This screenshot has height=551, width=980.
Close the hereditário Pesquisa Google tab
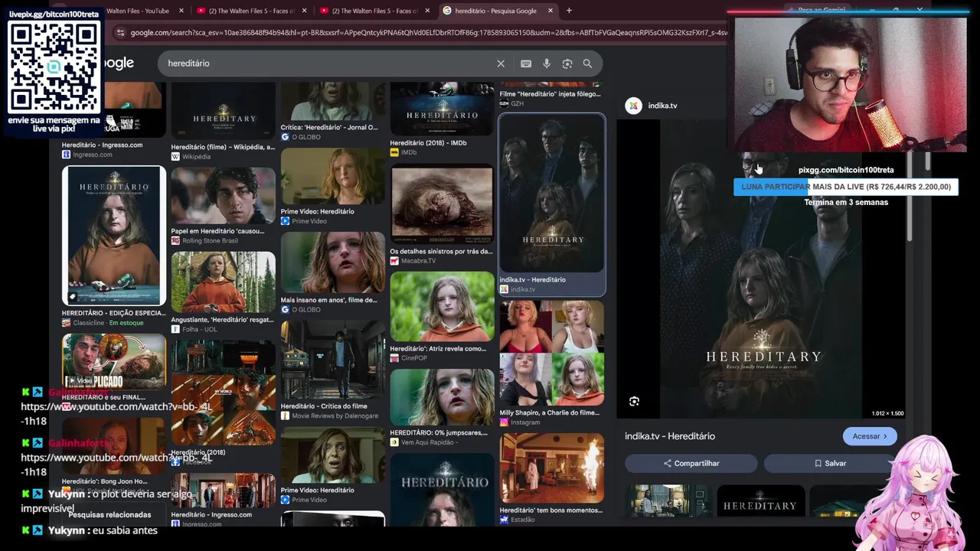[550, 11]
